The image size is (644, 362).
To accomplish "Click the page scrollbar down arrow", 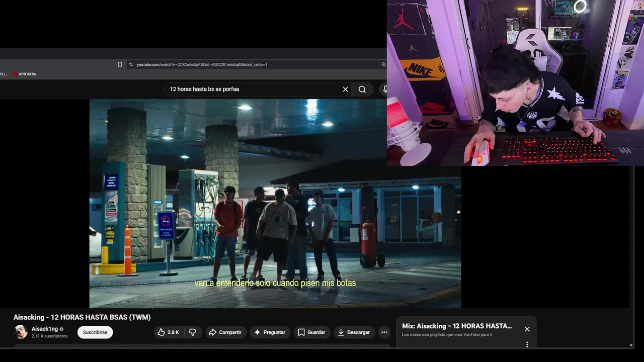I will (631, 345).
